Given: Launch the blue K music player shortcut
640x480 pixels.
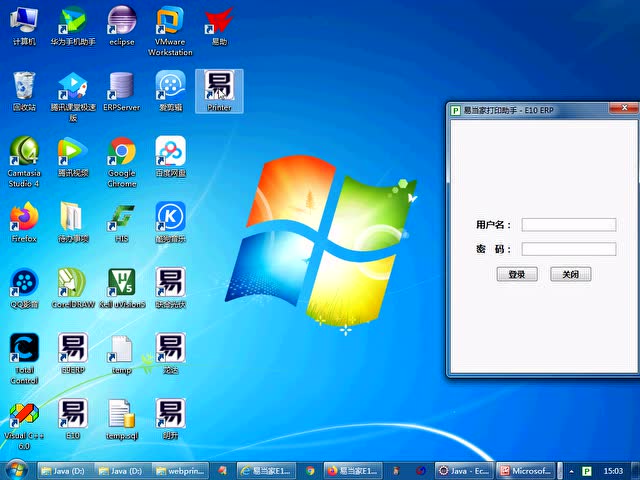Looking at the screenshot, I should (170, 222).
